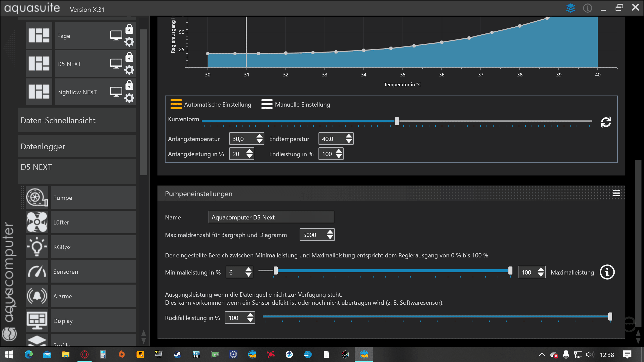Click the Kurvenform slider handle

tap(397, 121)
